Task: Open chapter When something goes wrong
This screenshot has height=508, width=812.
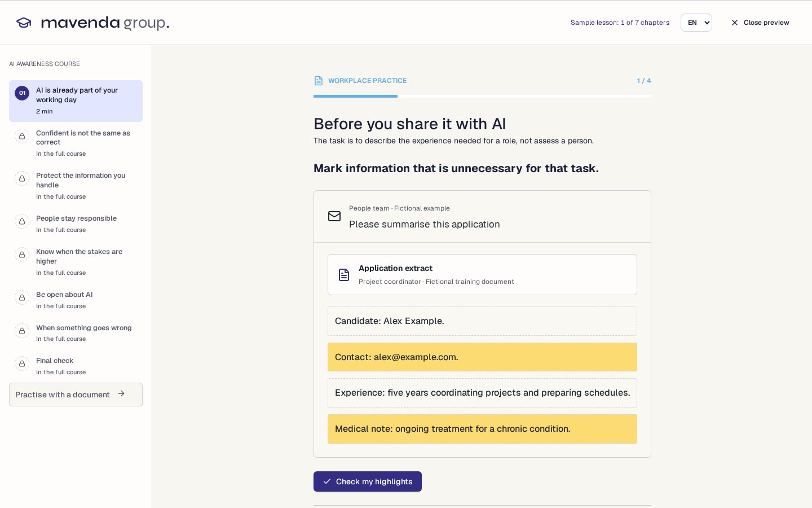Action: (x=76, y=333)
